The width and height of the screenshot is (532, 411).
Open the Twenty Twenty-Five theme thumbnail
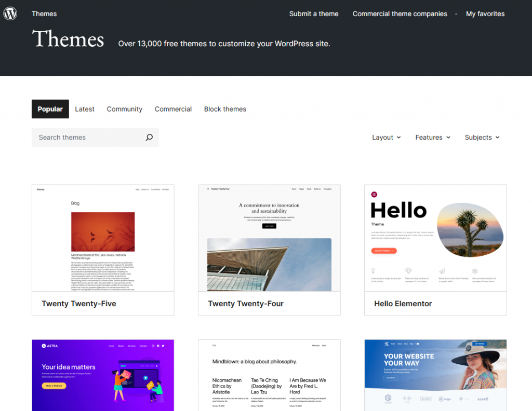click(103, 238)
